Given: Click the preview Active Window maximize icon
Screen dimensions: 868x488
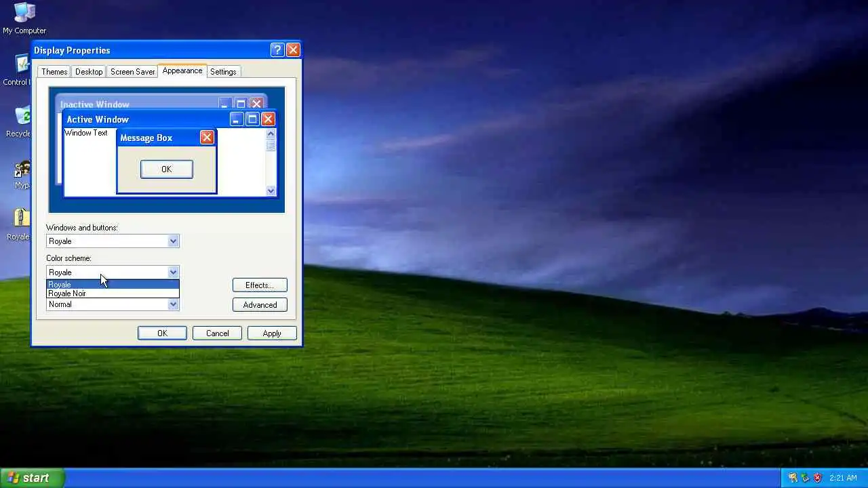Looking at the screenshot, I should [x=252, y=119].
